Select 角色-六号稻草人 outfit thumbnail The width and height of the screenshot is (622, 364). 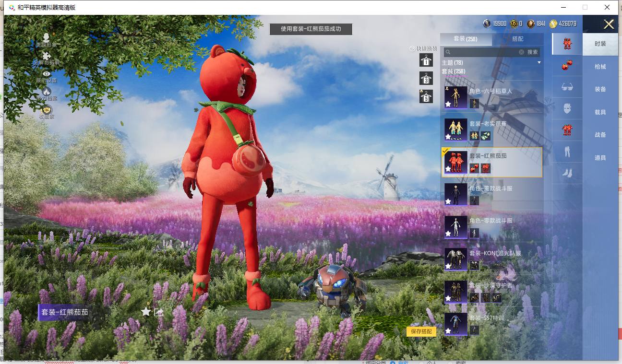point(455,97)
